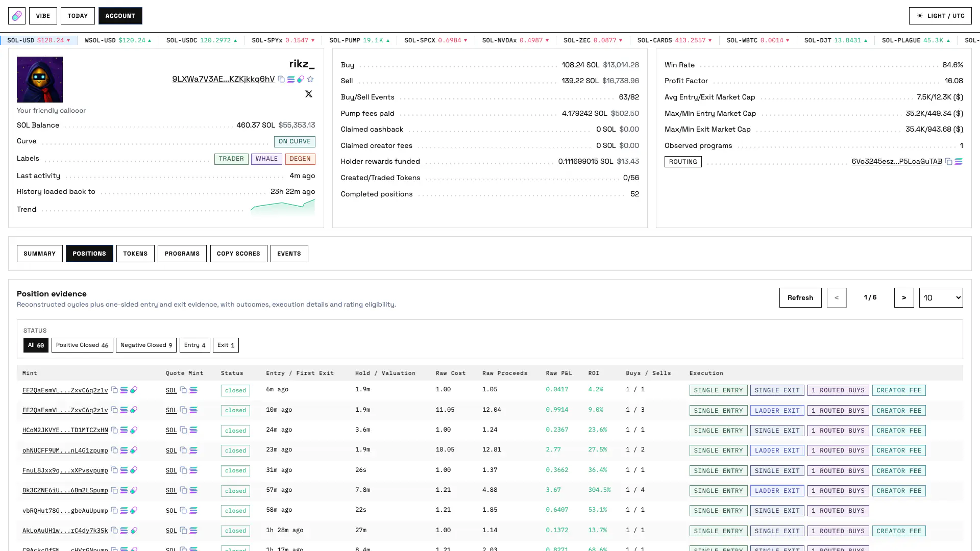Click the pill logo icon in header
980x551 pixels.
tap(17, 16)
